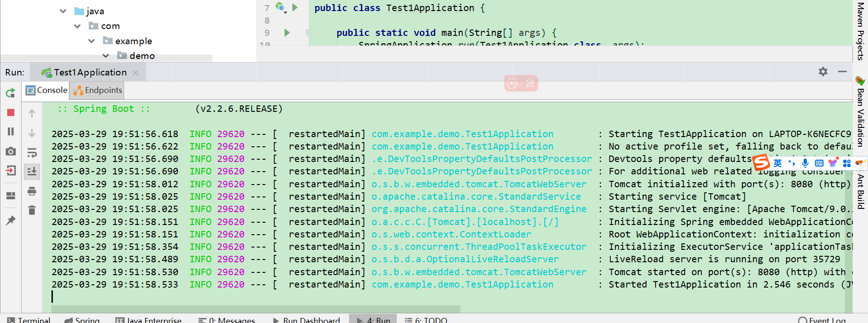The image size is (868, 323).
Task: Run main method from gutter arrow line 9
Action: (x=287, y=33)
